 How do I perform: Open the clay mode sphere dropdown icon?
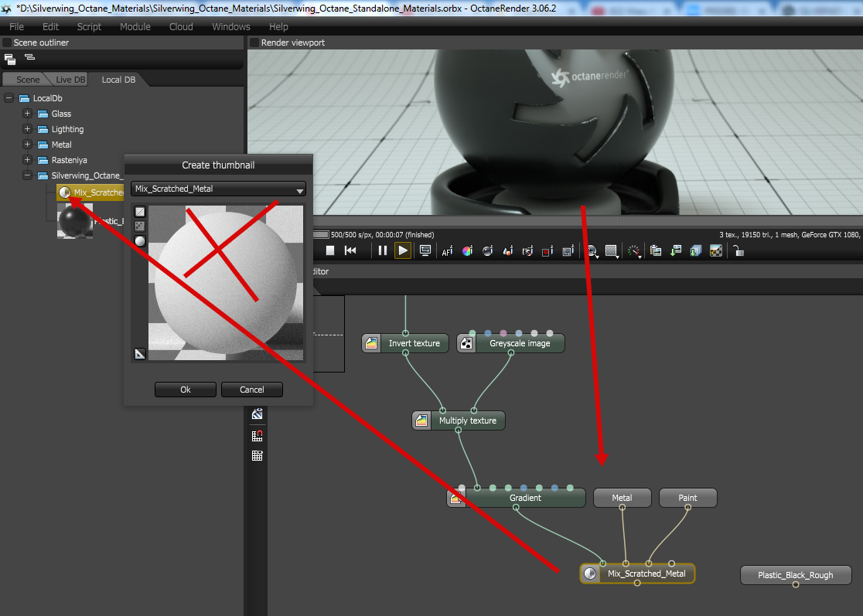(x=592, y=251)
